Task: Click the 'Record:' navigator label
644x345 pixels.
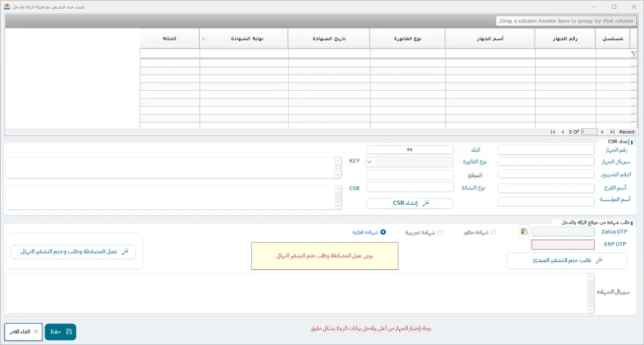Action: point(627,132)
